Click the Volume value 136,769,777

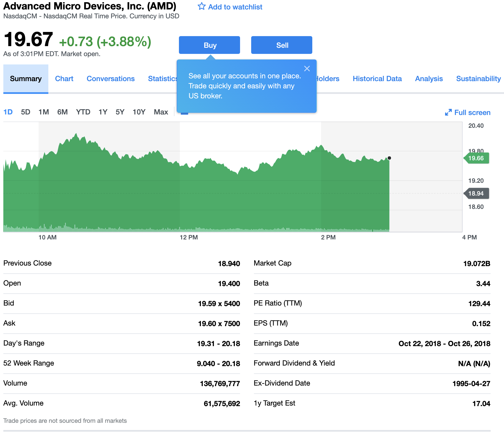click(x=220, y=384)
